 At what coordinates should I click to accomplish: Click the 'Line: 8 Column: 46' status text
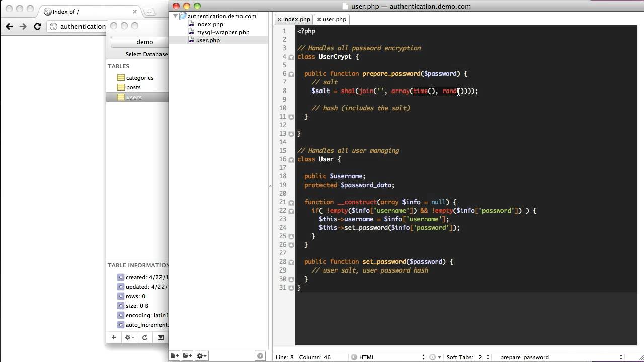click(x=303, y=357)
